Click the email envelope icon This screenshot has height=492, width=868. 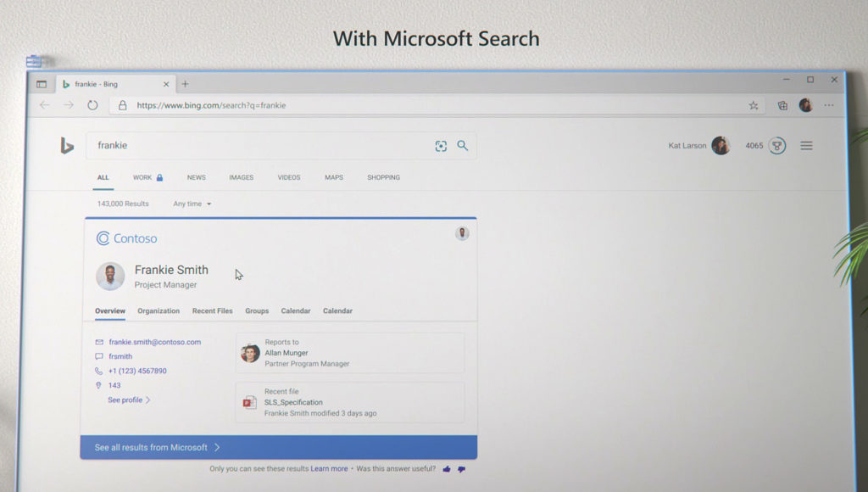tap(99, 343)
